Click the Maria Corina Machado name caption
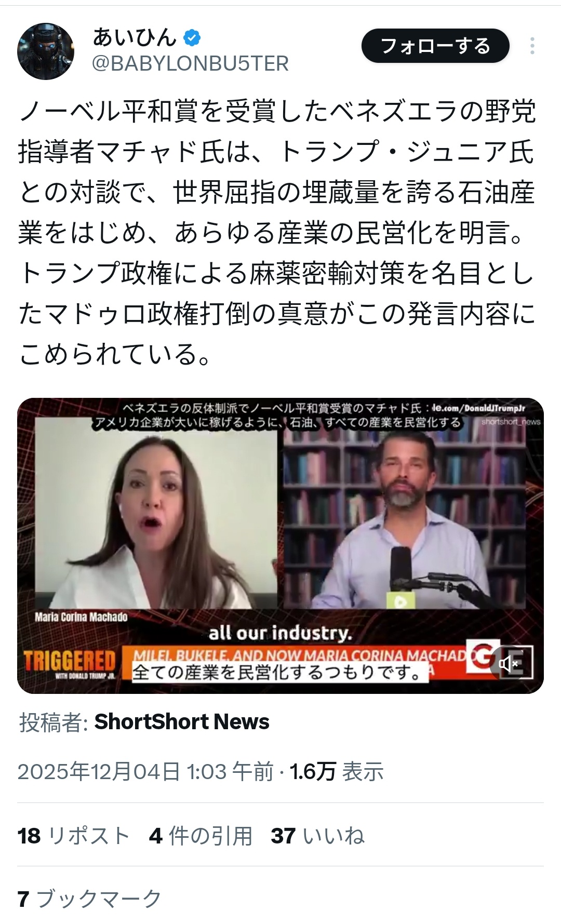 [x=81, y=617]
